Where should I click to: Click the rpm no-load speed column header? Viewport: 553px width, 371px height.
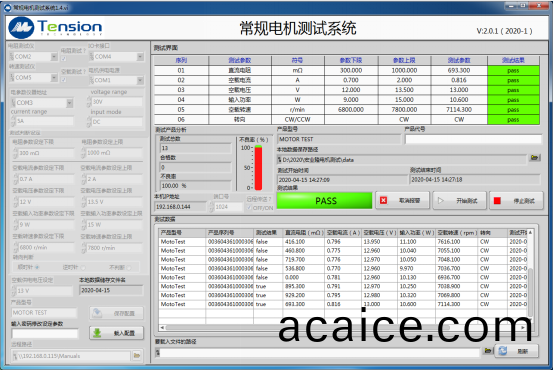click(x=457, y=233)
